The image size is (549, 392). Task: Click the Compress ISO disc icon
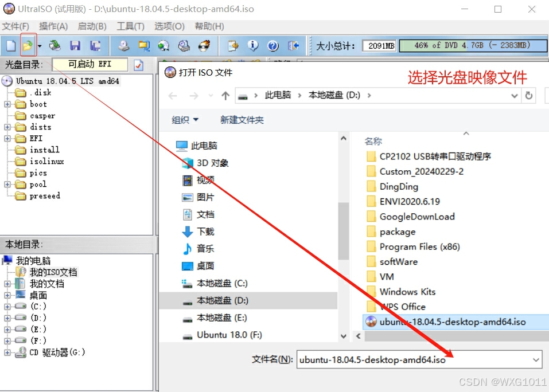click(163, 45)
